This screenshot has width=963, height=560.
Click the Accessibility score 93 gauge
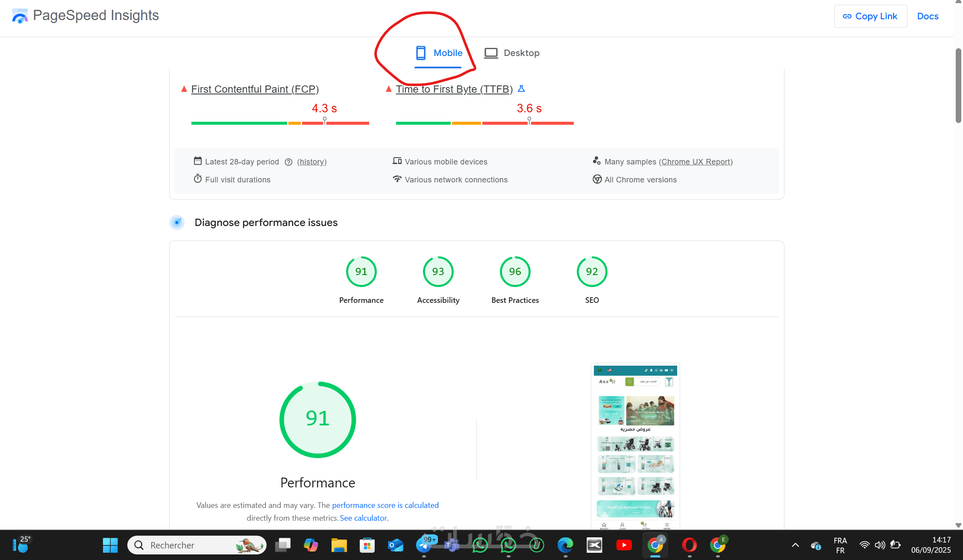438,272
